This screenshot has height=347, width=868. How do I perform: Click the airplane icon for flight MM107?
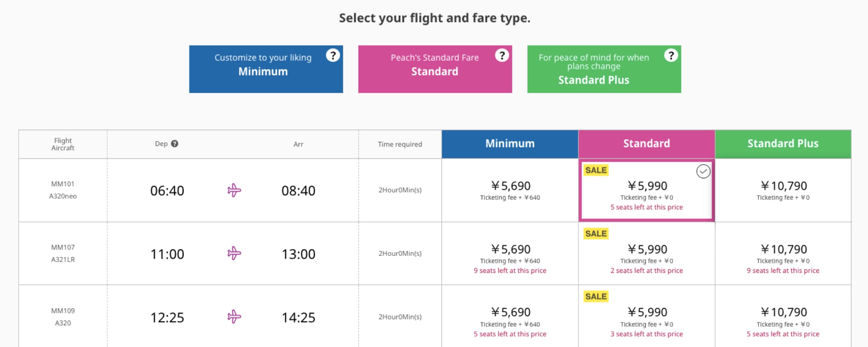234,253
